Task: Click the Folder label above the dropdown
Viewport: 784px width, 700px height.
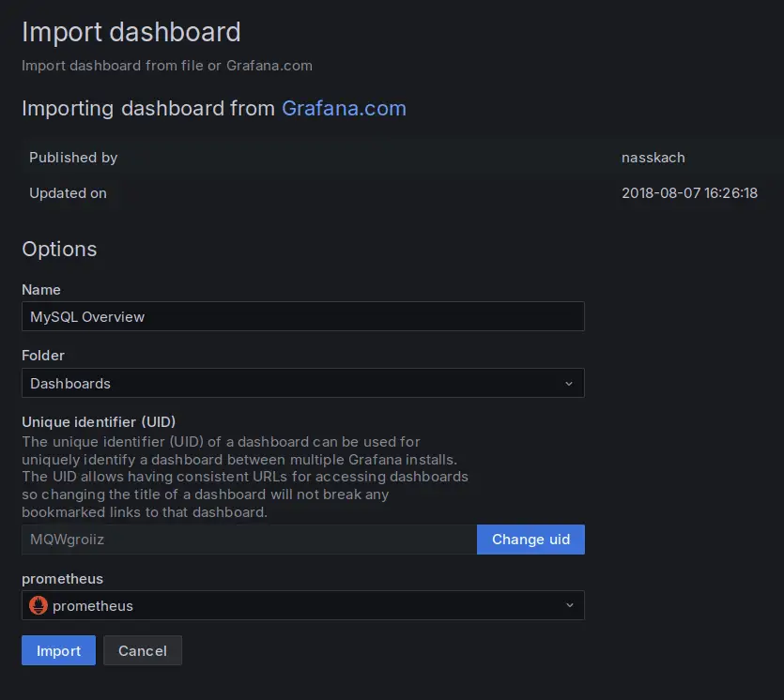Action: pos(43,356)
